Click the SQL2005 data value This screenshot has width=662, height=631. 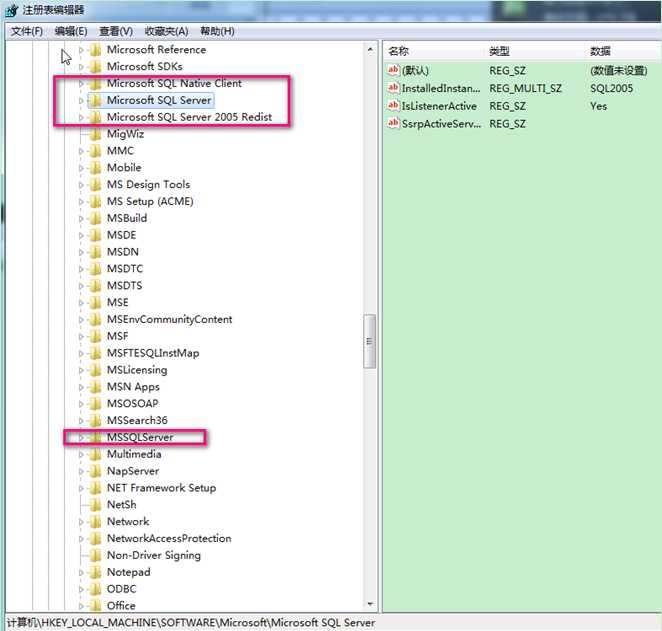pos(611,88)
